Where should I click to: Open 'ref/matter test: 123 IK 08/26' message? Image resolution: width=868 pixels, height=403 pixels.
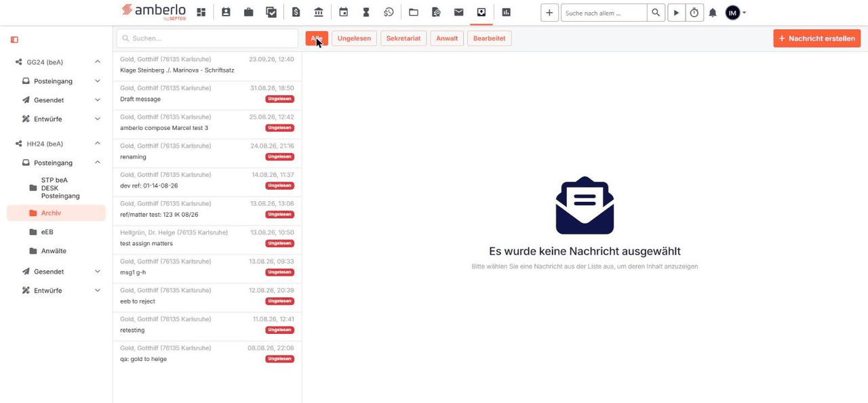coord(207,211)
